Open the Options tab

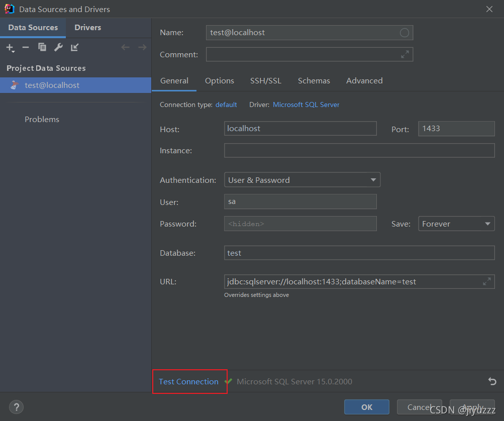[x=220, y=81]
